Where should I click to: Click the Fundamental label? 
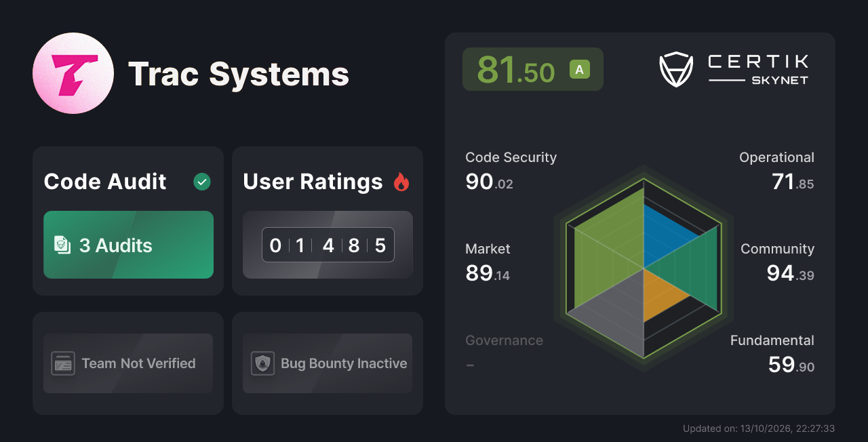pos(772,340)
